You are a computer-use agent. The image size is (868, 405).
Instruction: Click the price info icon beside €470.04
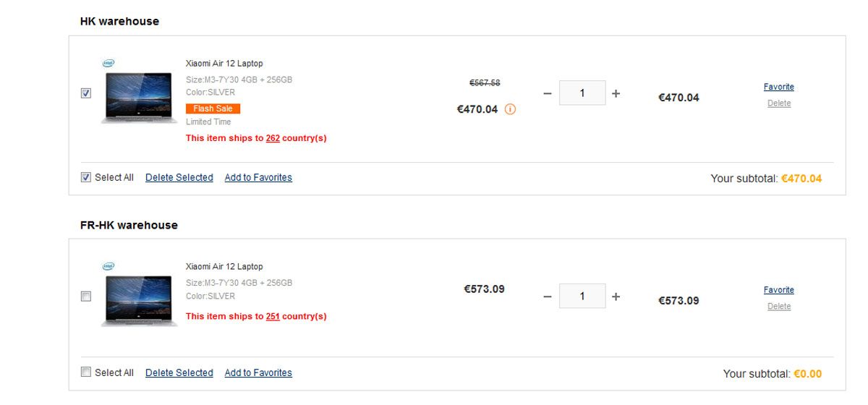click(510, 110)
